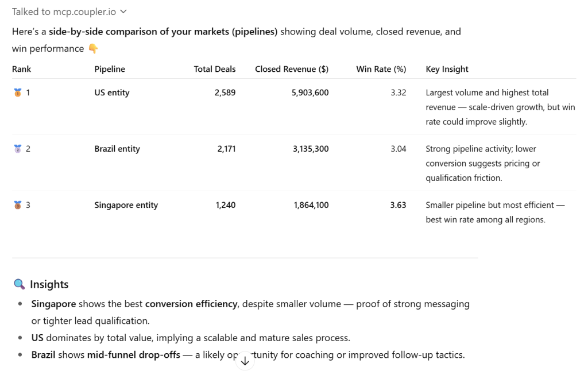This screenshot has height=371, width=588.
Task: Click the 5,903,600 closed revenue value
Action: tap(310, 92)
